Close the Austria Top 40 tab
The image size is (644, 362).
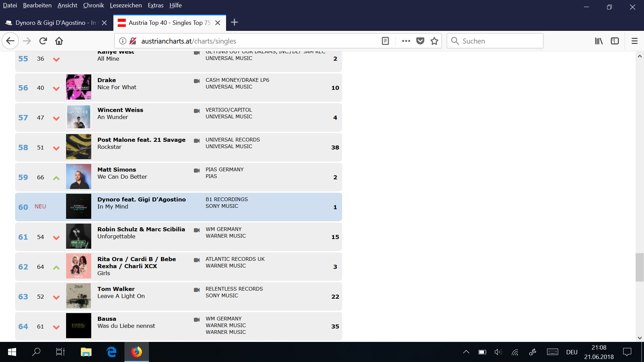coord(218,23)
